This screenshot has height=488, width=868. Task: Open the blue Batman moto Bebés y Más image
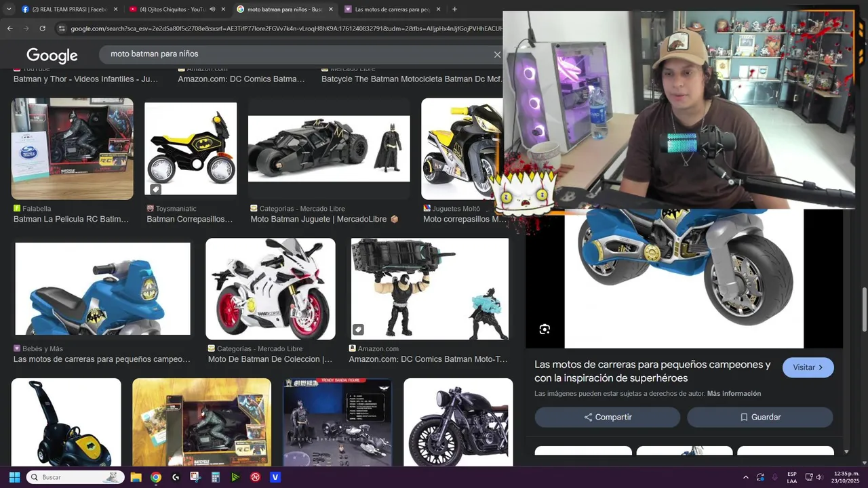click(103, 289)
